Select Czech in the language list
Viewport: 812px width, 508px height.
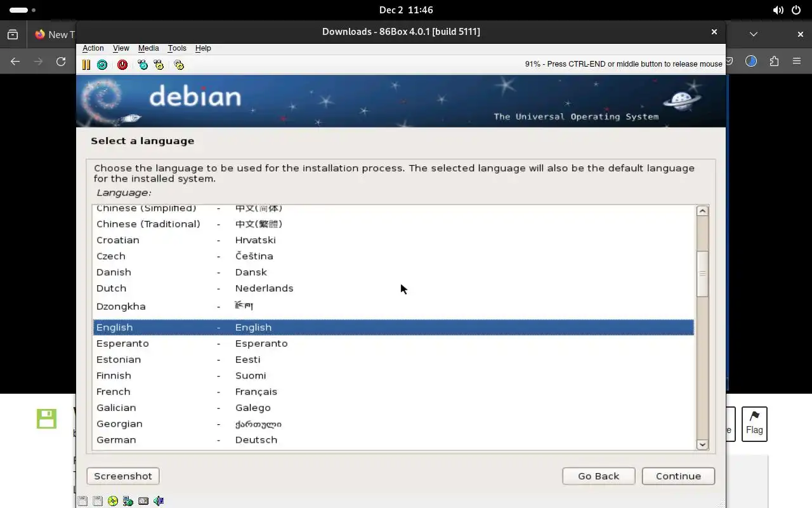point(393,256)
